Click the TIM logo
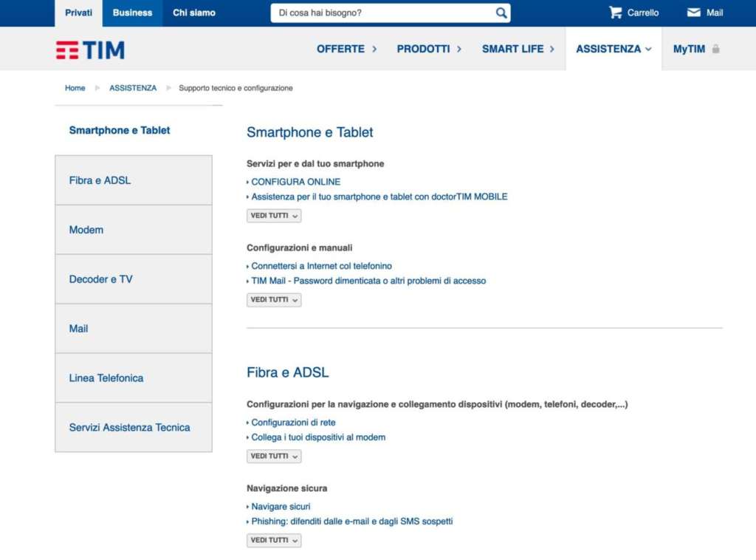Image resolution: width=756 pixels, height=560 pixels. [x=90, y=49]
